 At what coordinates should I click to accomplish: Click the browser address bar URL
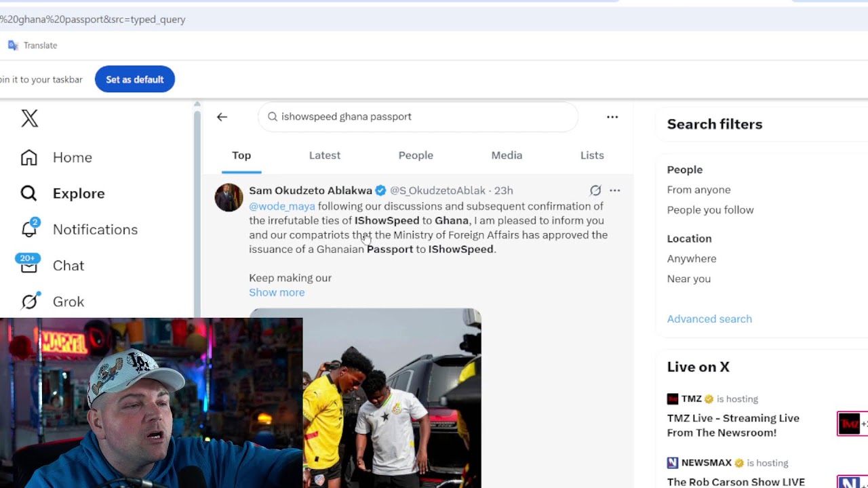[93, 20]
